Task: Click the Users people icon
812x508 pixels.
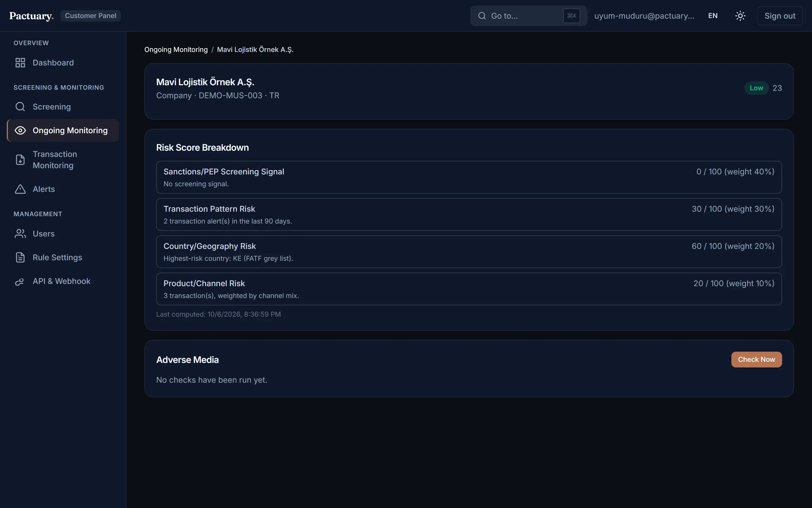Action: (x=20, y=233)
